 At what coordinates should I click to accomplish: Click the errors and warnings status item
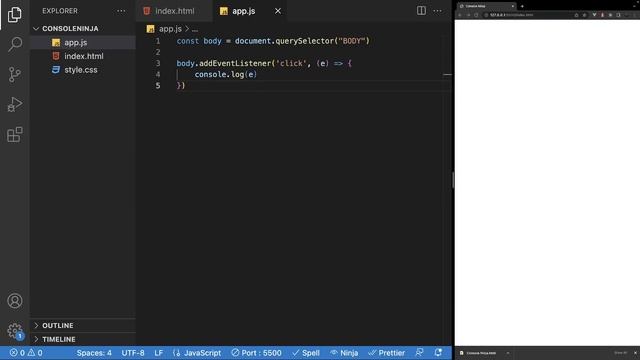point(26,353)
